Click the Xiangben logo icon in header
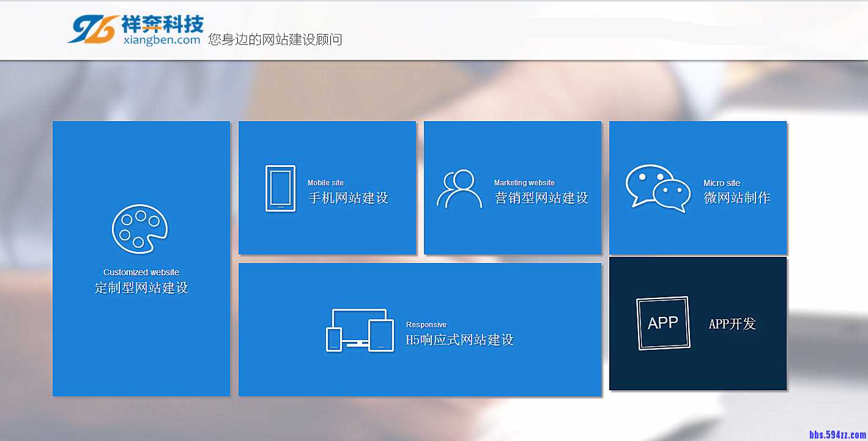868x441 pixels. pos(93,29)
